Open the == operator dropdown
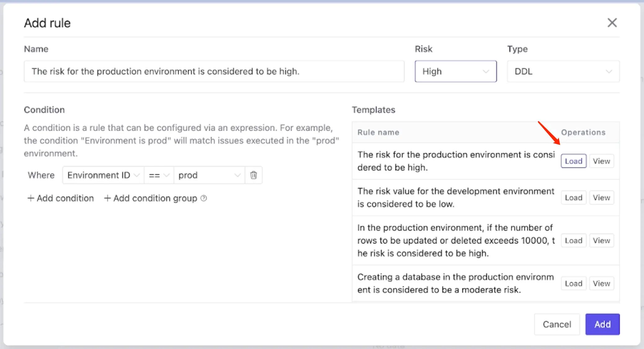Viewport: 644px width, 349px height. (159, 175)
